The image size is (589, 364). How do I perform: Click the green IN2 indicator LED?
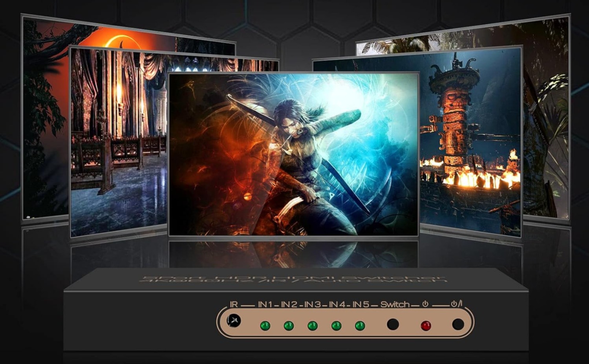tap(289, 326)
